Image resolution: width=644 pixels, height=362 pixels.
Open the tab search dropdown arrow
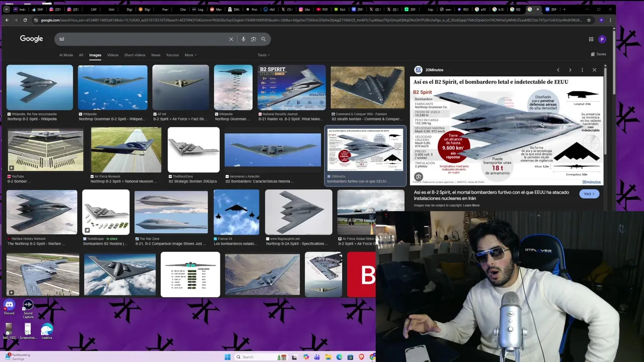click(x=7, y=9)
